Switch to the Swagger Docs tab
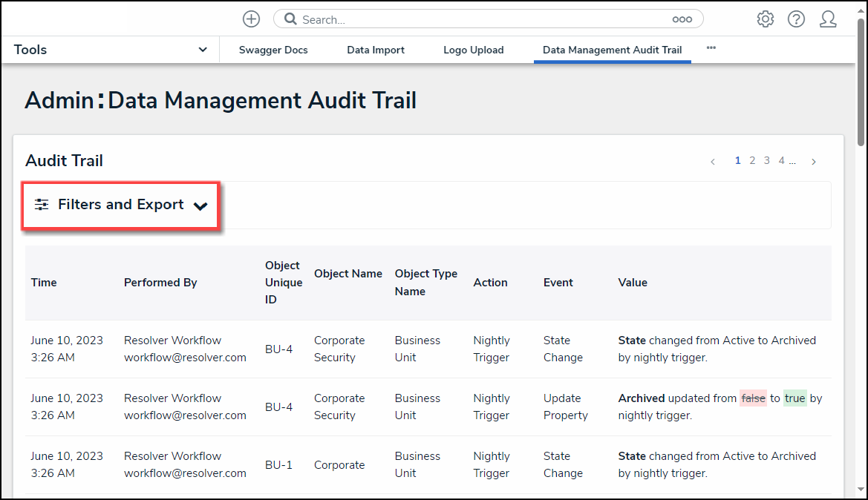The height and width of the screenshot is (500, 868). pyautogui.click(x=273, y=50)
